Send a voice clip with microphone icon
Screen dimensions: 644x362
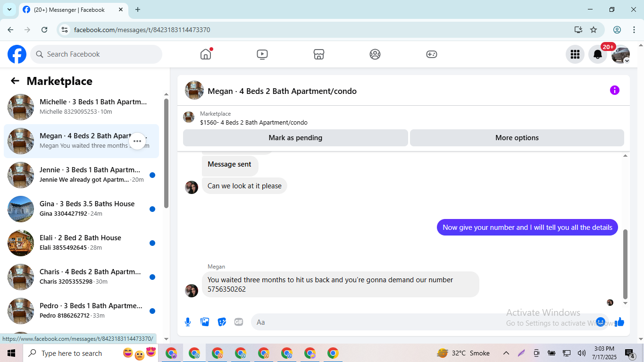188,322
